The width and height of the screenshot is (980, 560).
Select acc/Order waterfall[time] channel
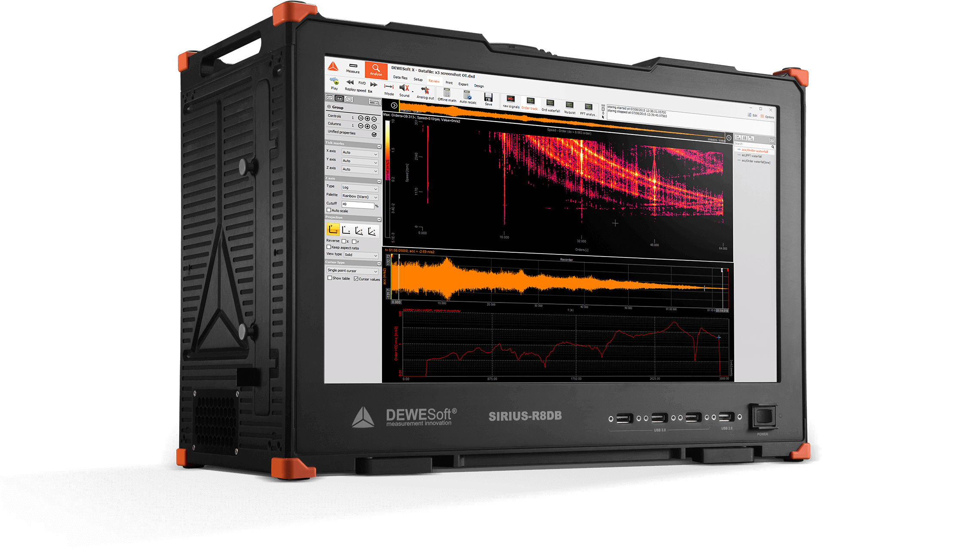coord(755,161)
